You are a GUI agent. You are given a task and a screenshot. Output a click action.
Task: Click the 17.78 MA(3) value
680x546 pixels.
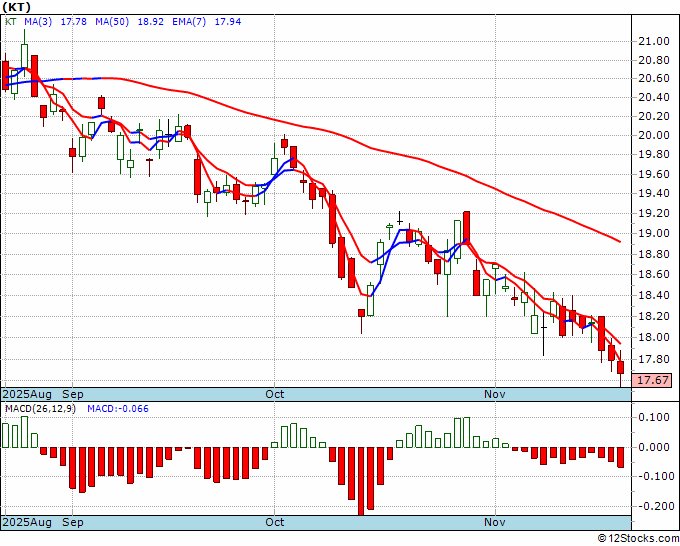point(73,22)
